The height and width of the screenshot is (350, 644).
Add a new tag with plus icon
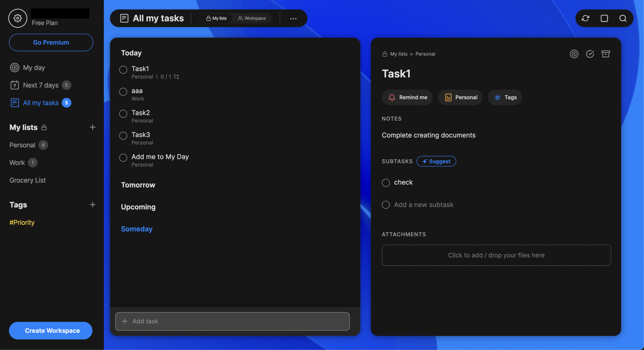pyautogui.click(x=93, y=205)
